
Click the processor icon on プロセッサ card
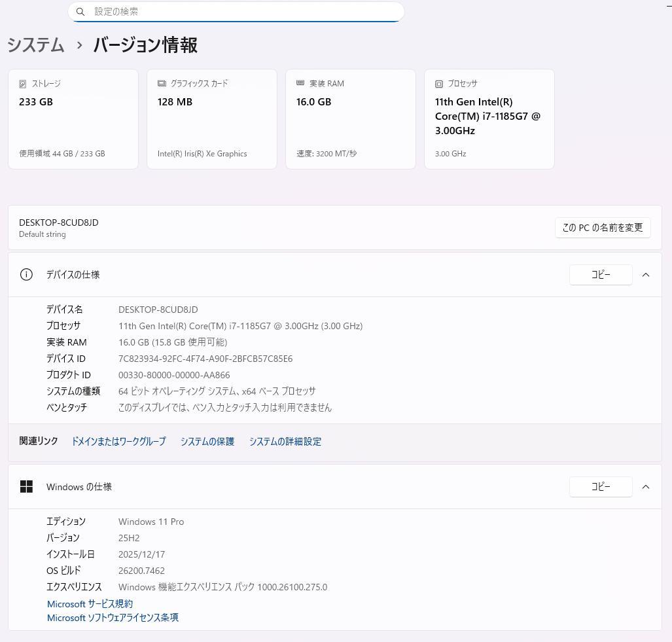pos(438,83)
